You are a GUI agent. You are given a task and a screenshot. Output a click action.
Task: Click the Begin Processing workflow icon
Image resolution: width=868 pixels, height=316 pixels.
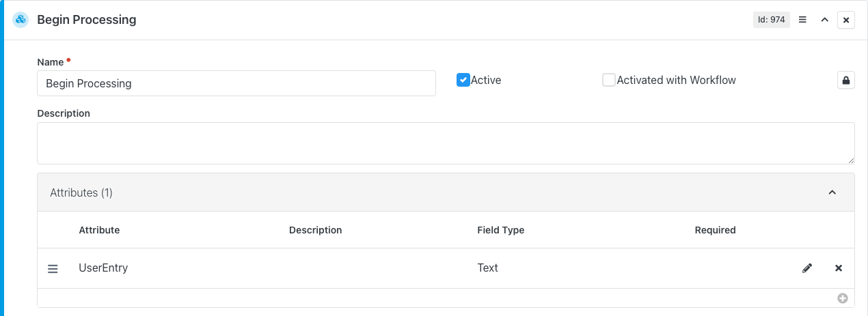(x=21, y=20)
